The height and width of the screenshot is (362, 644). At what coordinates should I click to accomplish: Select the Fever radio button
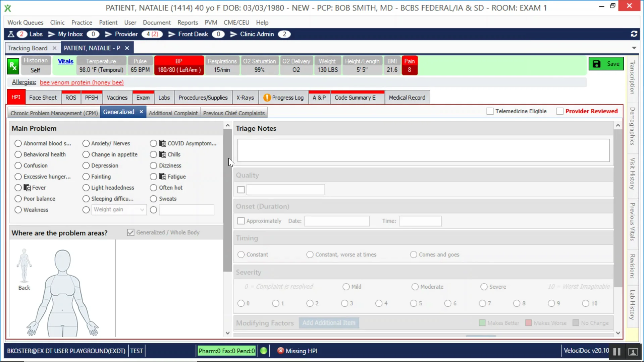click(18, 188)
